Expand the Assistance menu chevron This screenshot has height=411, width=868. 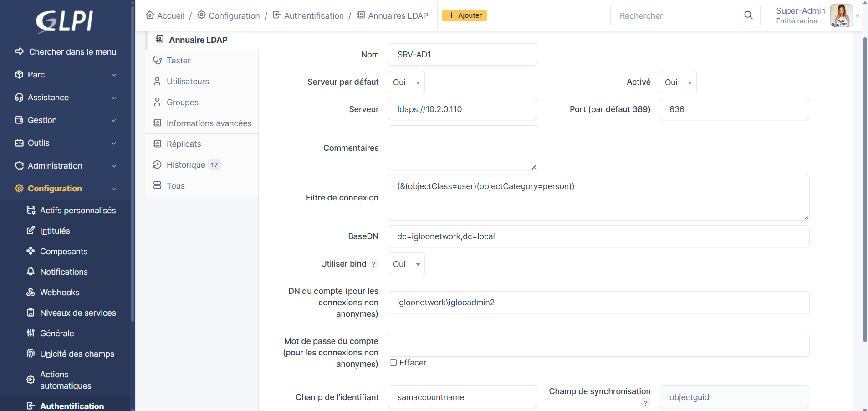pos(114,98)
